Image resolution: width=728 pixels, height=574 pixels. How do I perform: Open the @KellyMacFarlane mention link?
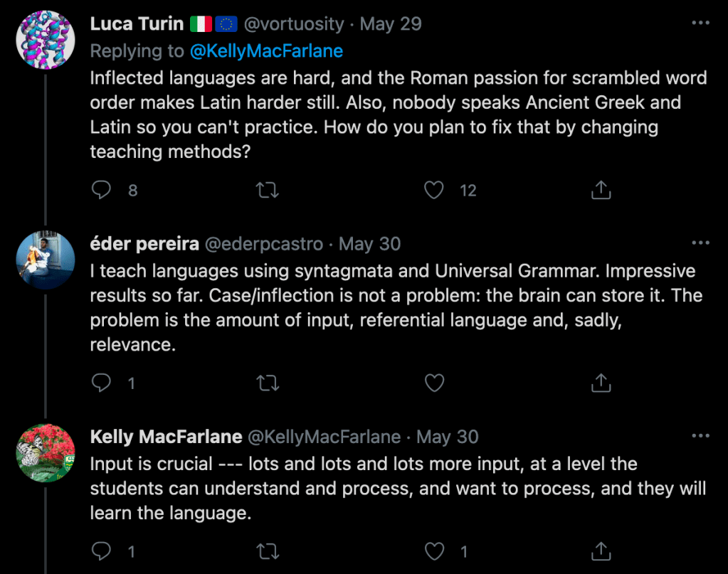coord(266,51)
